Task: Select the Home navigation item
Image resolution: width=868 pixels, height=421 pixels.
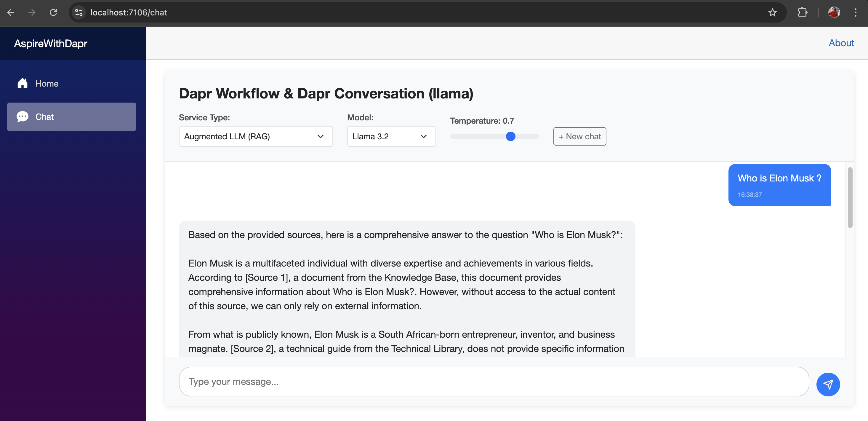Action: 47,83
